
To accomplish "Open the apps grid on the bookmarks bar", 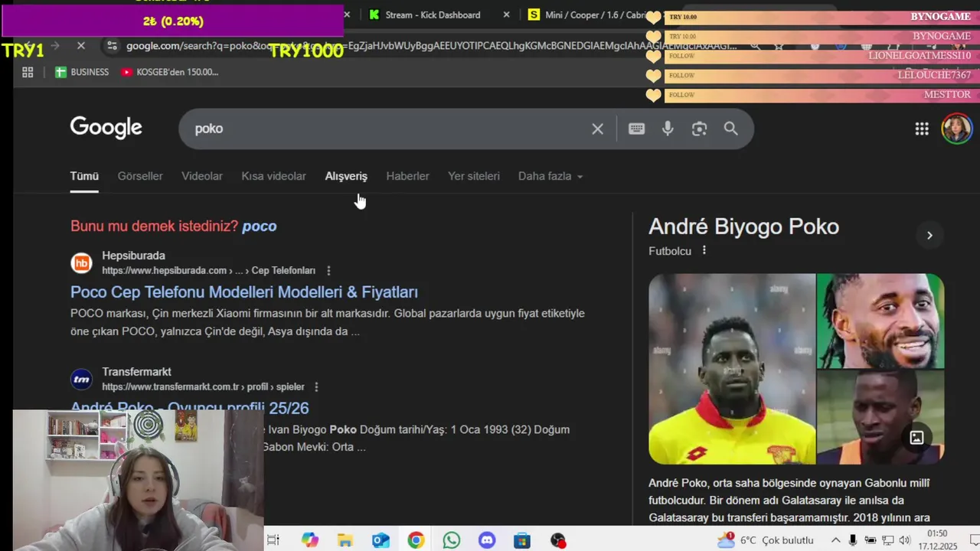I will pyautogui.click(x=28, y=72).
